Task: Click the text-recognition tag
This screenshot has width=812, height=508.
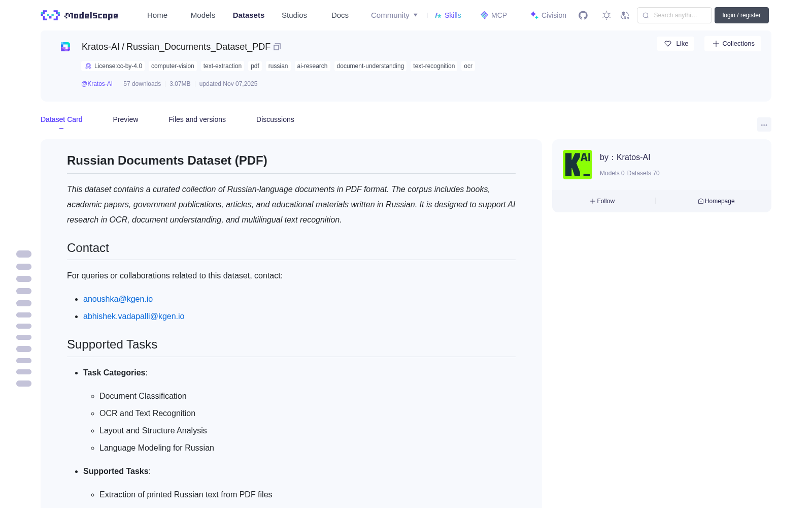Action: coord(434,66)
